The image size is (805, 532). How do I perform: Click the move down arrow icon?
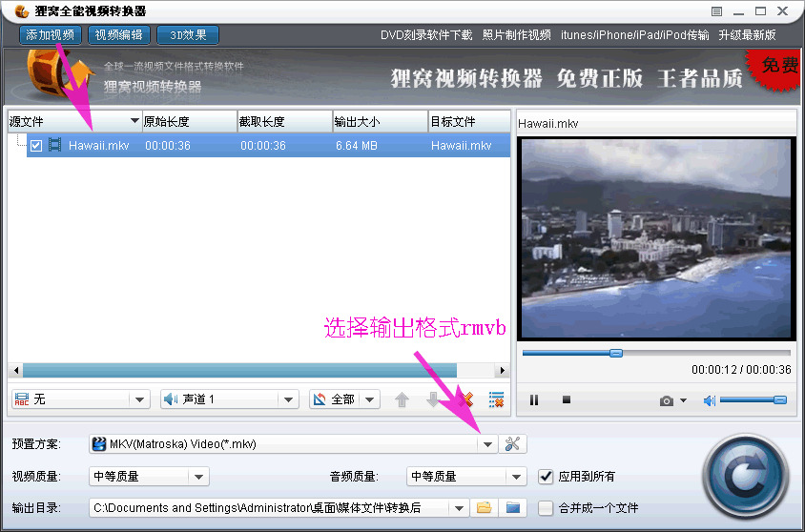pyautogui.click(x=434, y=399)
